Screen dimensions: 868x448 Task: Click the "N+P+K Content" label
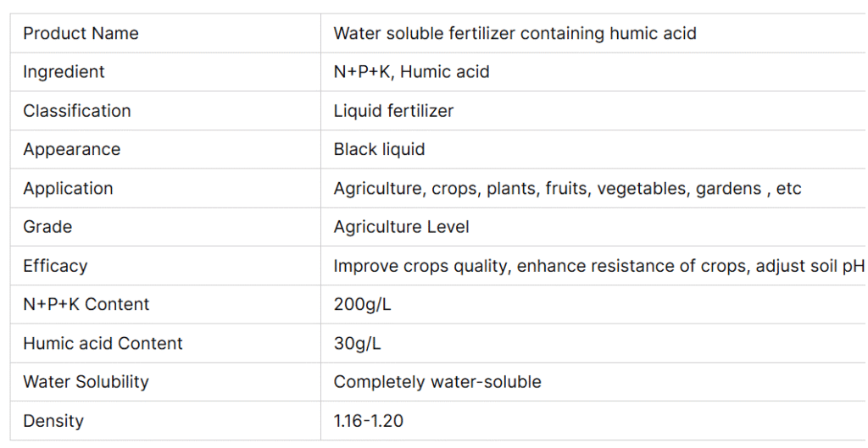pyautogui.click(x=86, y=304)
